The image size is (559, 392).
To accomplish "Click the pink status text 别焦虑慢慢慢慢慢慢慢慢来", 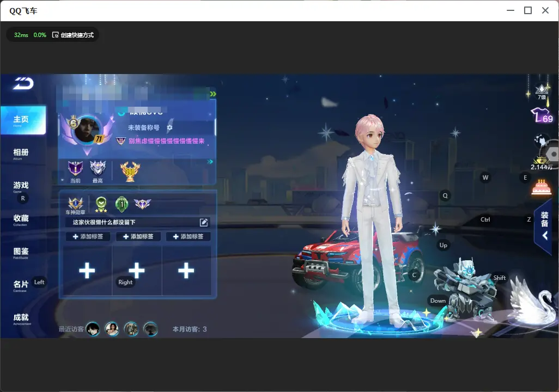I will coord(167,141).
